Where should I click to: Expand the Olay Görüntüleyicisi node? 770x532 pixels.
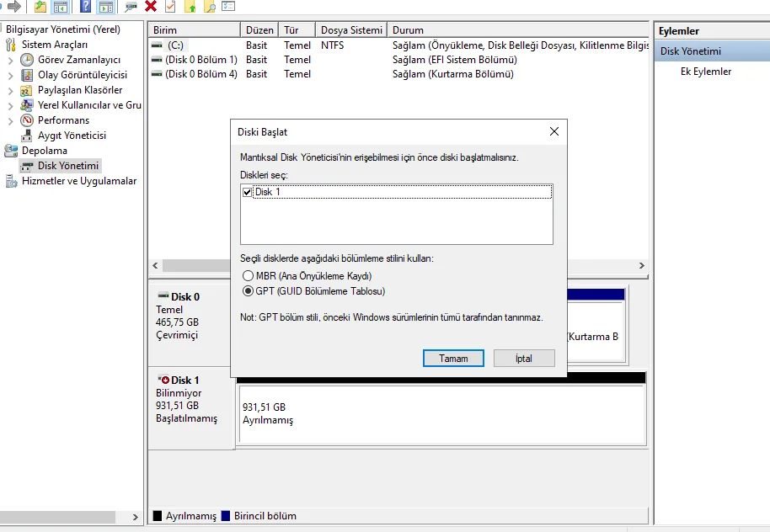click(x=10, y=76)
